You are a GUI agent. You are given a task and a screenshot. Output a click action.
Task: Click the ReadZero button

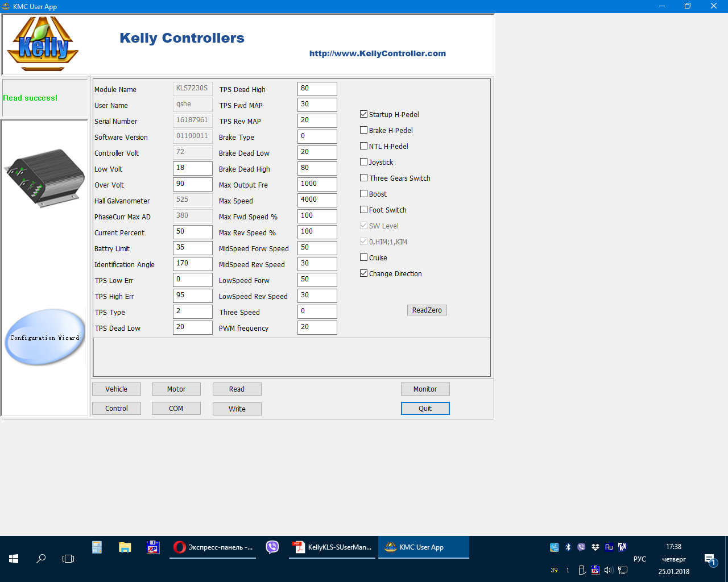point(427,310)
